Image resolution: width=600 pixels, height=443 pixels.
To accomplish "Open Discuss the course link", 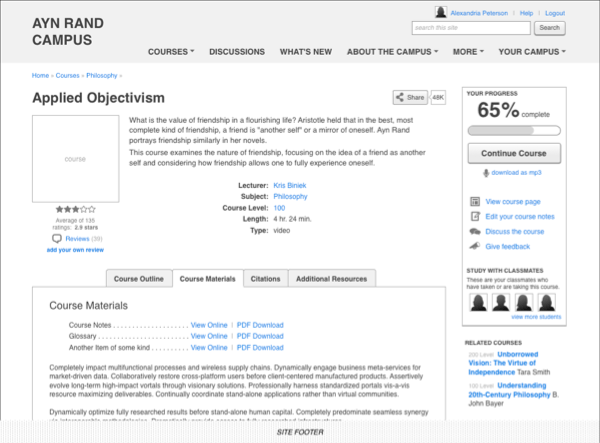I will click(515, 231).
